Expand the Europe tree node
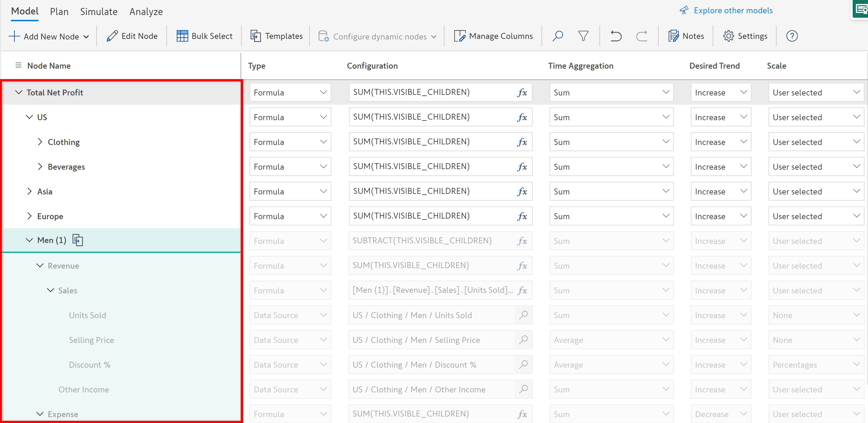The image size is (868, 423). 29,216
